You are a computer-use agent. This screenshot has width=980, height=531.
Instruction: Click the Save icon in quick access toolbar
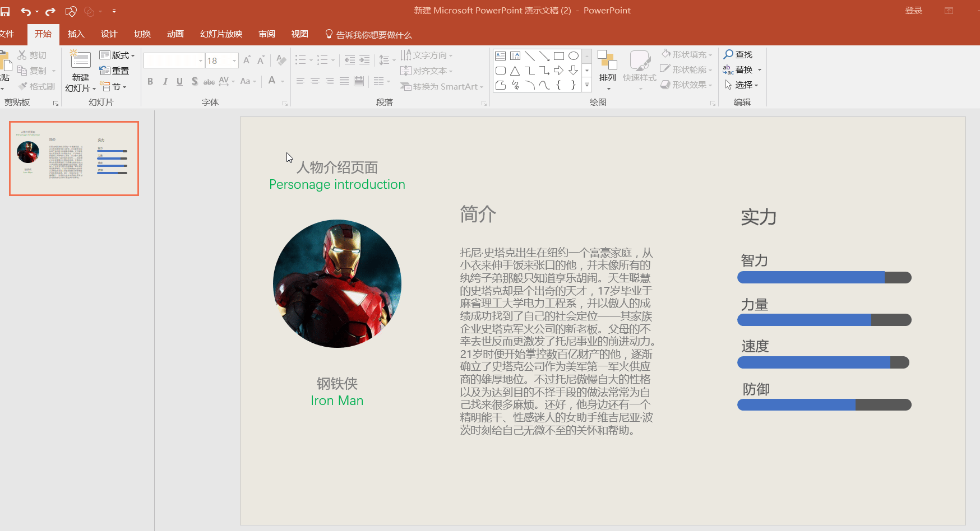[x=5, y=11]
